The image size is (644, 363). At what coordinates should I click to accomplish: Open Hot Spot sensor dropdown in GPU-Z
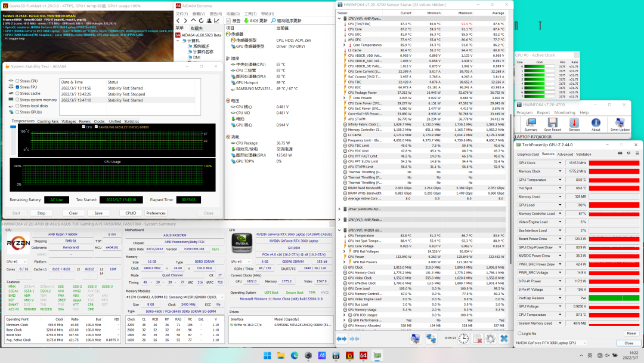click(x=560, y=188)
